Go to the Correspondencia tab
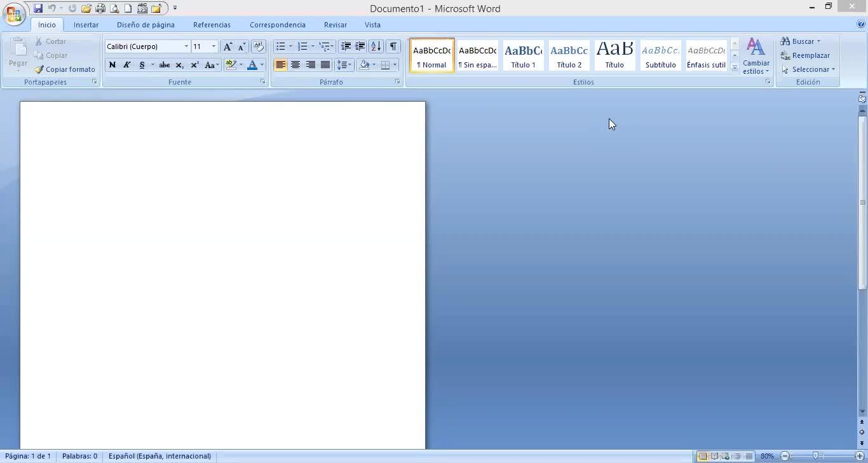This screenshot has height=463, width=868. click(x=278, y=25)
